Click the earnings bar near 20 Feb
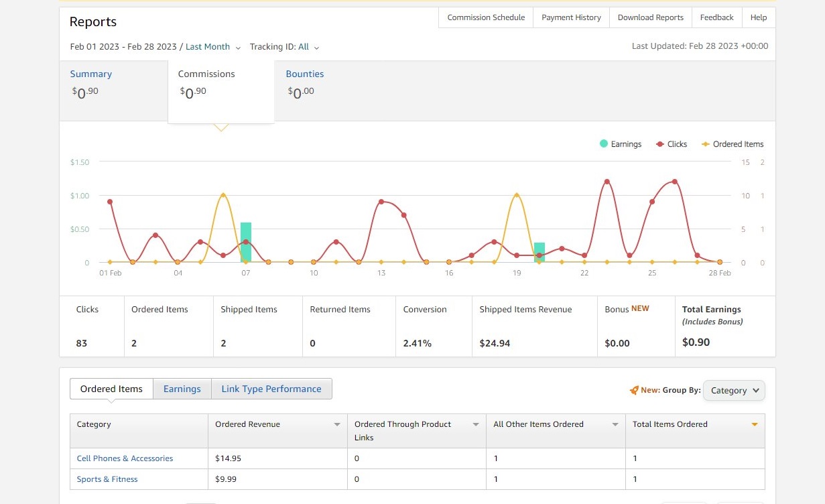This screenshot has height=504, width=825. 540,252
